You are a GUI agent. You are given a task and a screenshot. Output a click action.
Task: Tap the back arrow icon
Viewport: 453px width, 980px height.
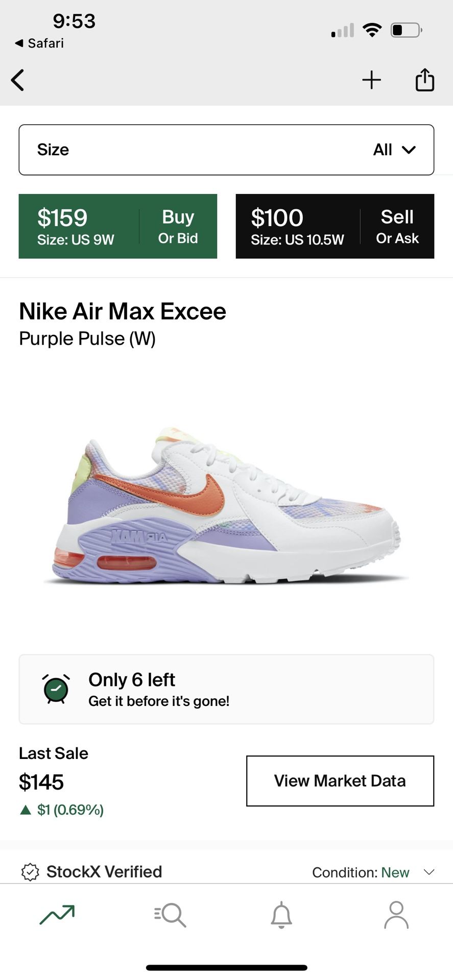point(18,80)
